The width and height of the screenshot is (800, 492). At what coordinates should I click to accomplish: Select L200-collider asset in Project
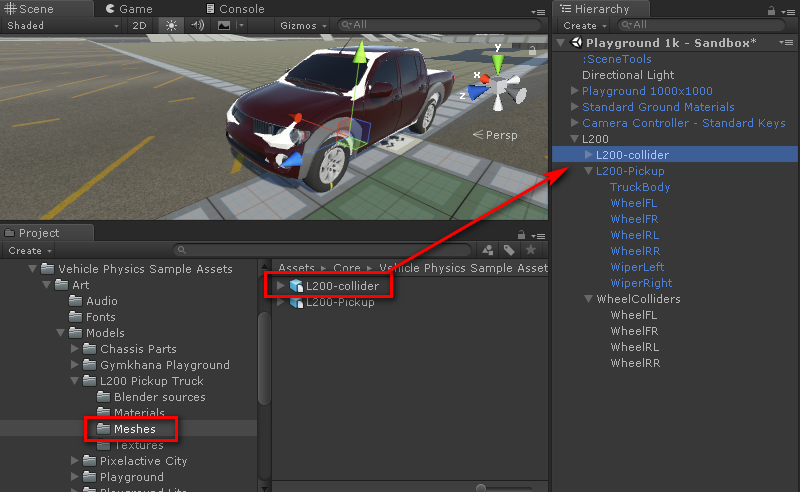tap(342, 286)
